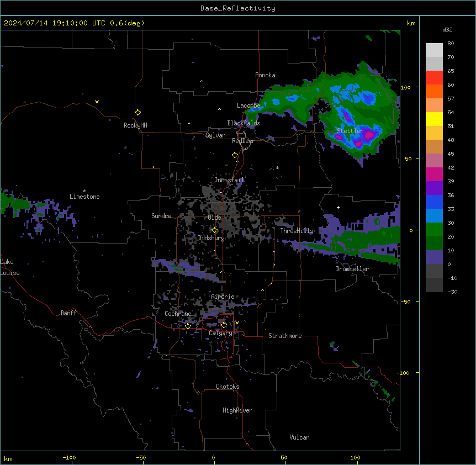Viewport: 476px width, 465px height.
Task: Click the Olds city label
Action: [214, 218]
